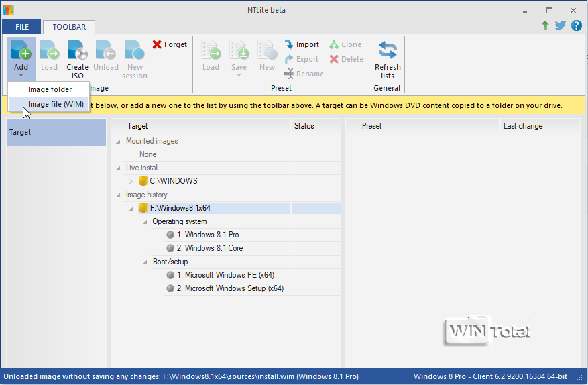Click the grey dot beside Windows 8.1 Core
The width and height of the screenshot is (588, 385).
point(170,248)
